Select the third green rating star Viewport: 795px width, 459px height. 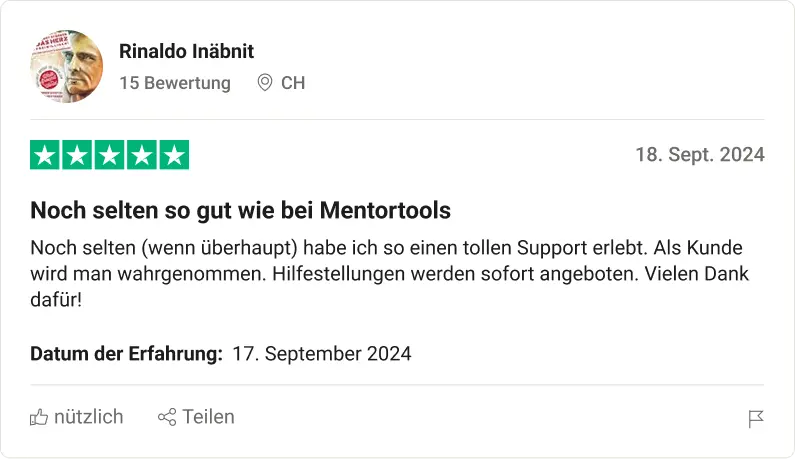[110, 155]
